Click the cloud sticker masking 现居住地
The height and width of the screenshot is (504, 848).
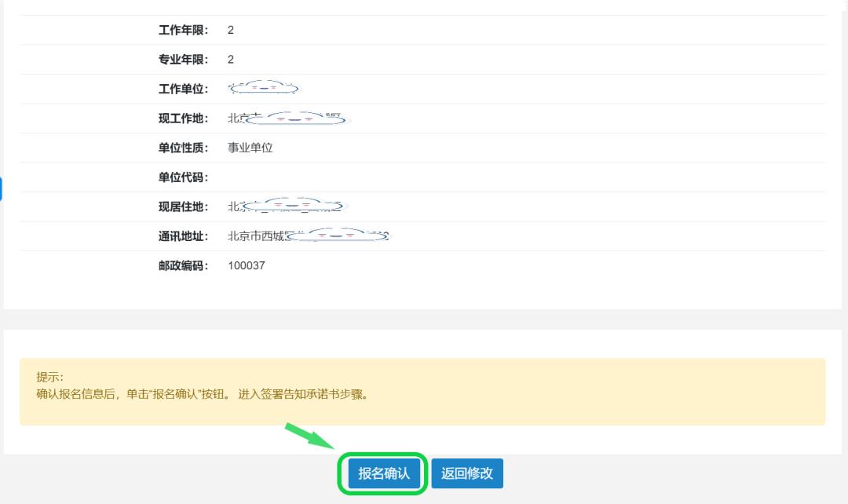coord(294,206)
